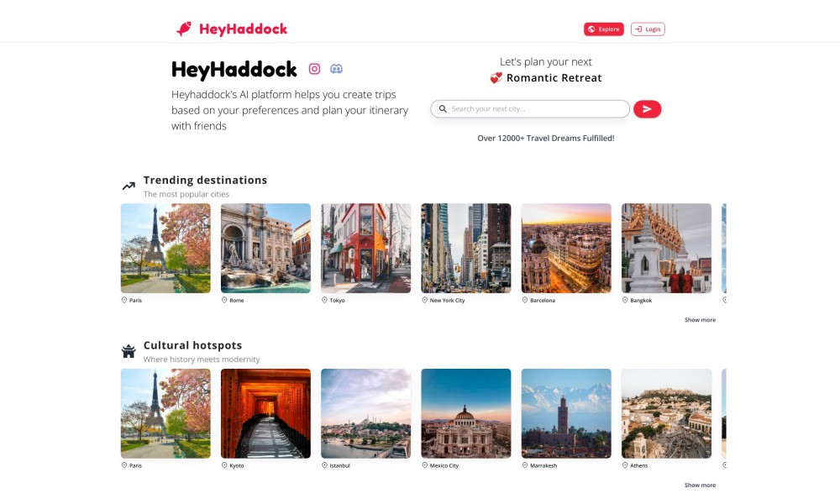The height and width of the screenshot is (504, 840).
Task: Click the pin icon next to Rome
Action: pyautogui.click(x=224, y=300)
